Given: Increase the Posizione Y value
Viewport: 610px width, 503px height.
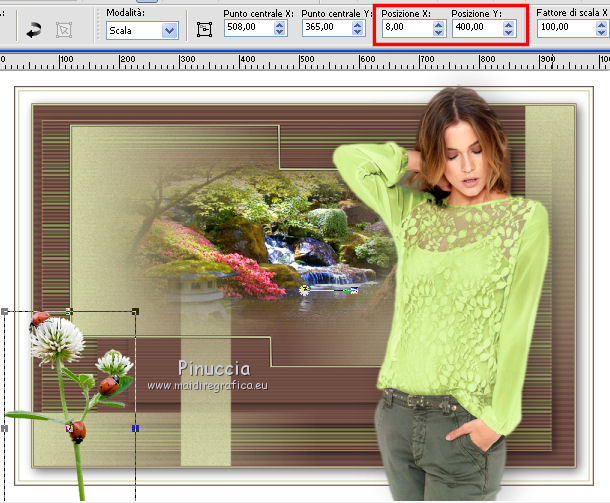Looking at the screenshot, I should coord(508,24).
